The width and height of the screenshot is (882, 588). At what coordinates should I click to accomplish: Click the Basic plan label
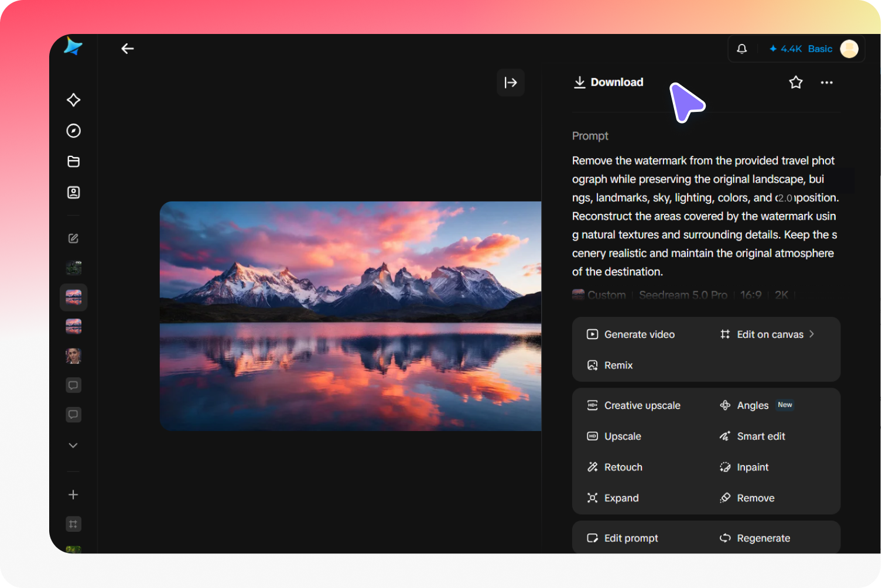(x=820, y=49)
